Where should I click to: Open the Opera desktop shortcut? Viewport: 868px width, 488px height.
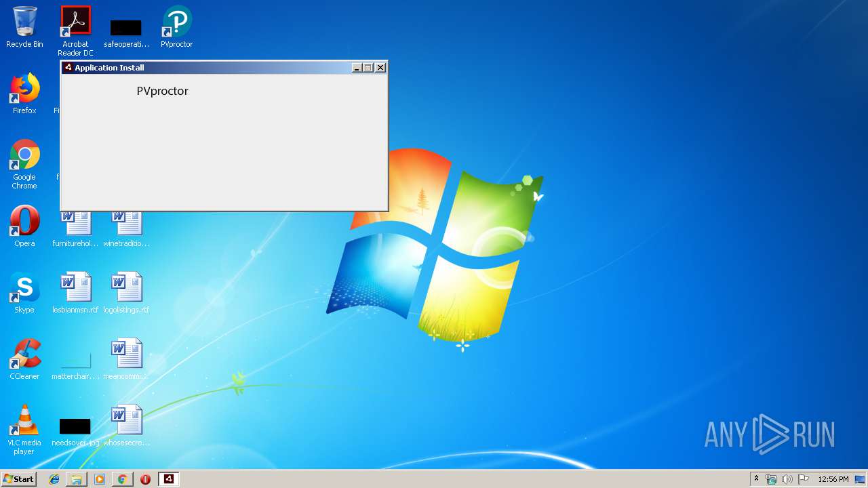24,226
